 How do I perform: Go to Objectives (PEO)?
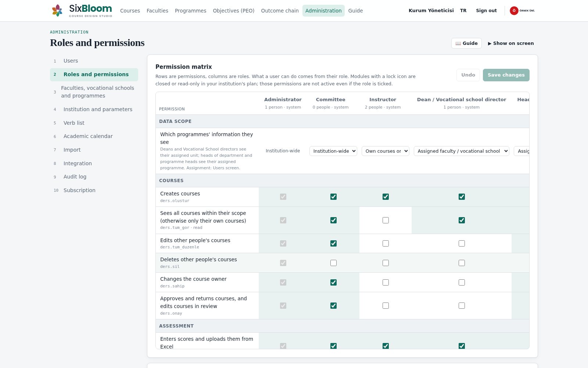tap(234, 11)
